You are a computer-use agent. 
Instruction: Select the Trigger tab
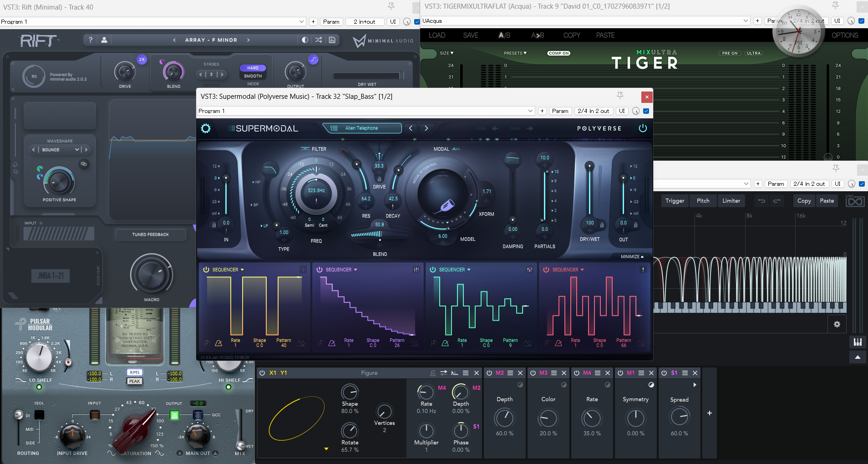pyautogui.click(x=675, y=201)
